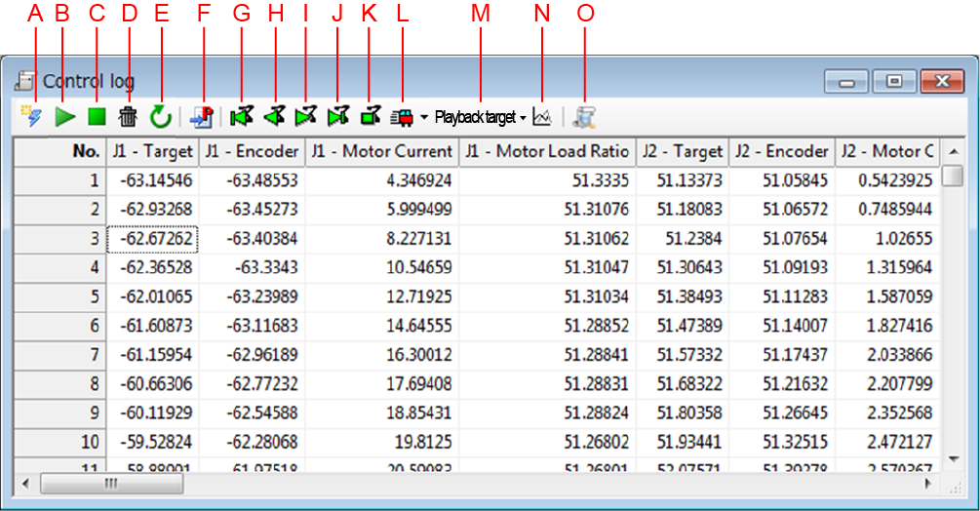The image size is (980, 511).
Task: Click the jump-to-last-step playback icon
Action: click(x=338, y=117)
